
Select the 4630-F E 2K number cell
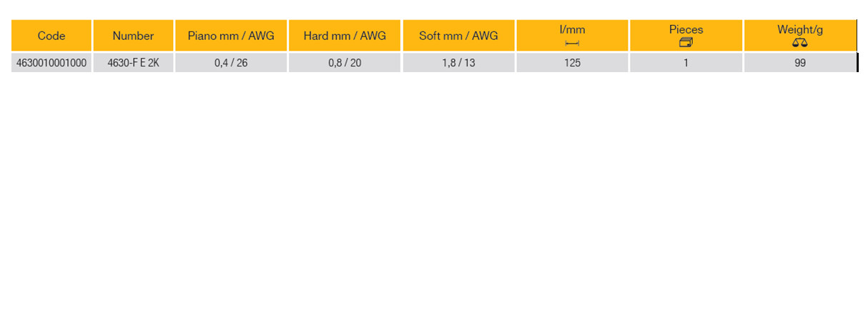point(133,63)
